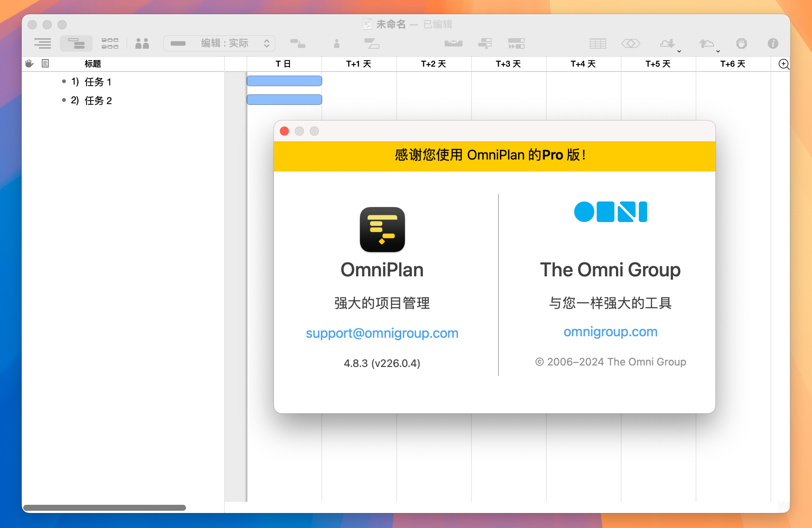Click the T+6 天 timeline header
The width and height of the screenshot is (812, 528).
[x=733, y=64]
